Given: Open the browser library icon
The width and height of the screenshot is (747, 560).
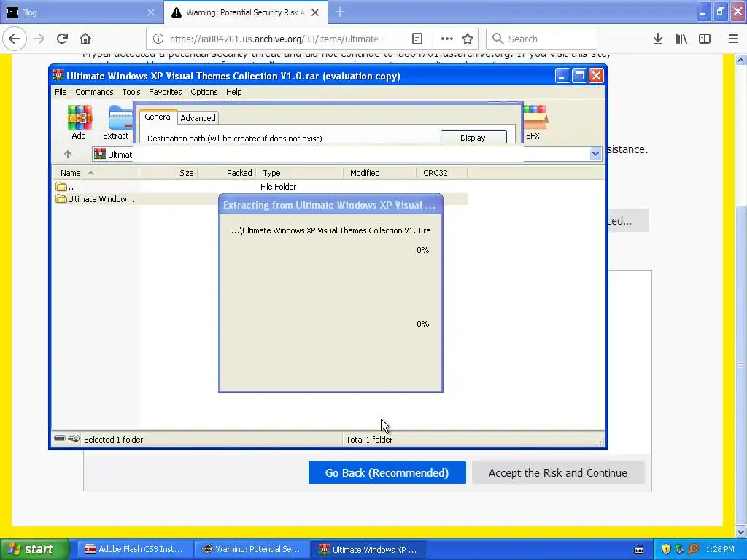Looking at the screenshot, I should [681, 39].
